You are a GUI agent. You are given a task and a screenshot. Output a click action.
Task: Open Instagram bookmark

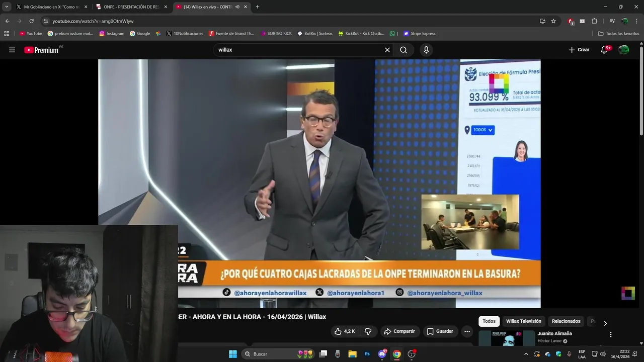(x=112, y=34)
